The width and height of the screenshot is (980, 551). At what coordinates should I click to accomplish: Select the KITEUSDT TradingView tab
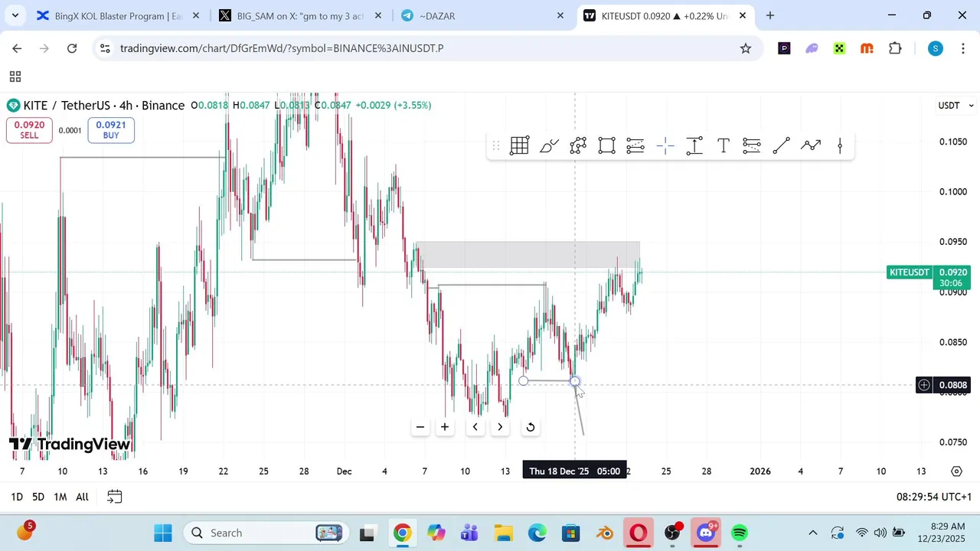coord(665,15)
